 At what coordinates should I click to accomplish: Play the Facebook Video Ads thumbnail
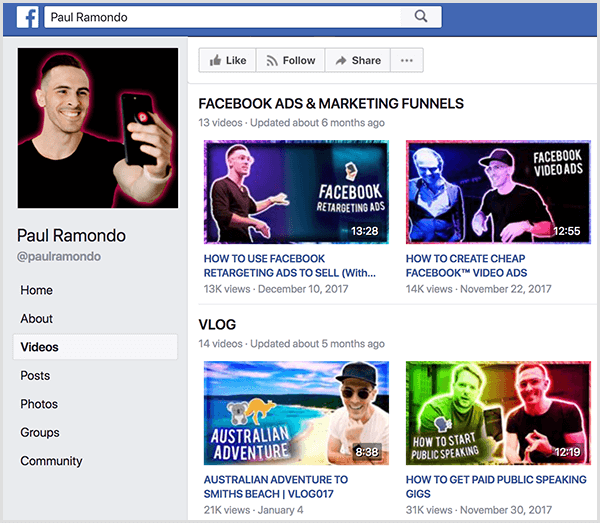tap(498, 192)
